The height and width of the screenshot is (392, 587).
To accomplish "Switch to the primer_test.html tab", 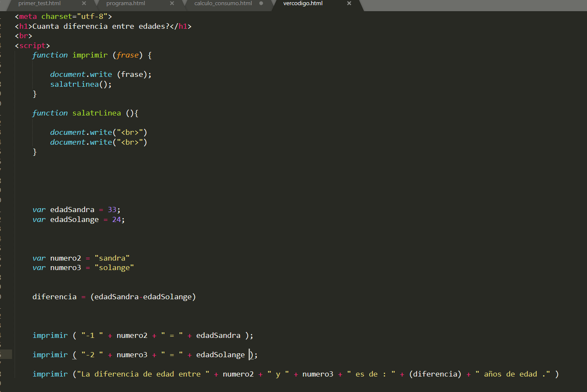I will pyautogui.click(x=40, y=3).
